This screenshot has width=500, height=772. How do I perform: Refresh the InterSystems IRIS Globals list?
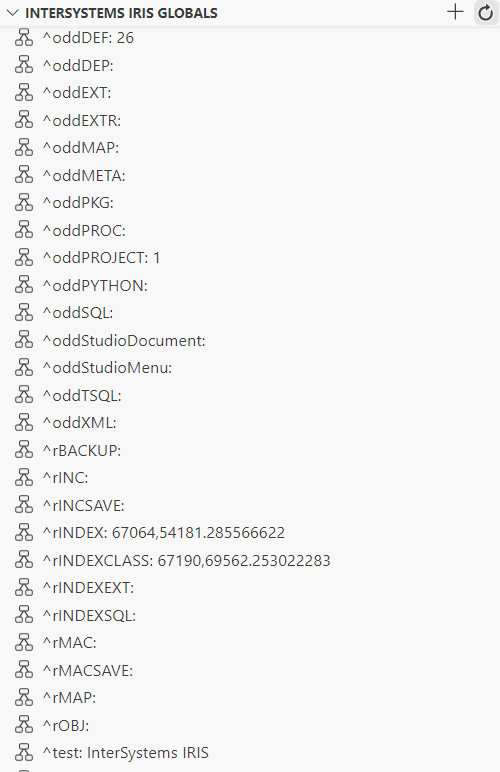[x=486, y=12]
